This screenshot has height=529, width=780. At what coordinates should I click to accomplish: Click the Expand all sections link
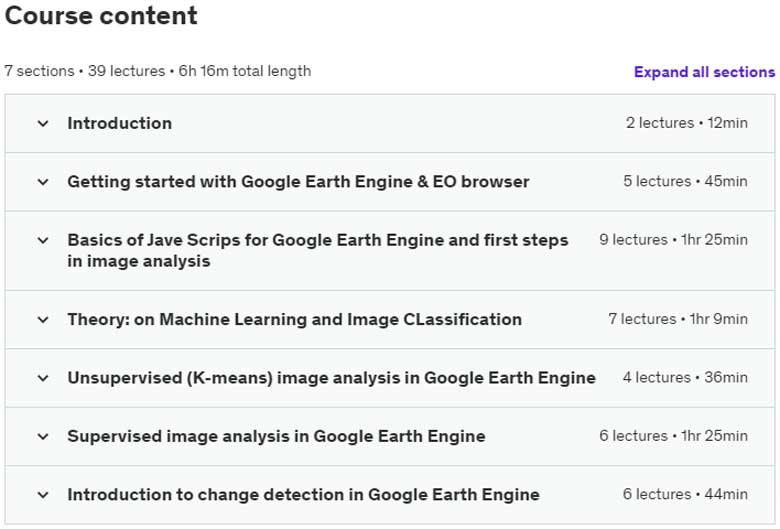704,72
